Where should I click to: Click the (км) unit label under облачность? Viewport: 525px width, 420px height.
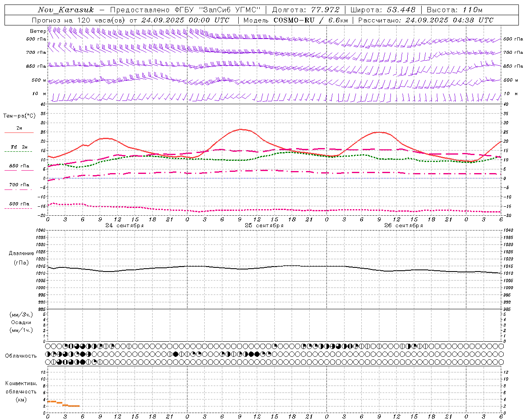point(21,399)
